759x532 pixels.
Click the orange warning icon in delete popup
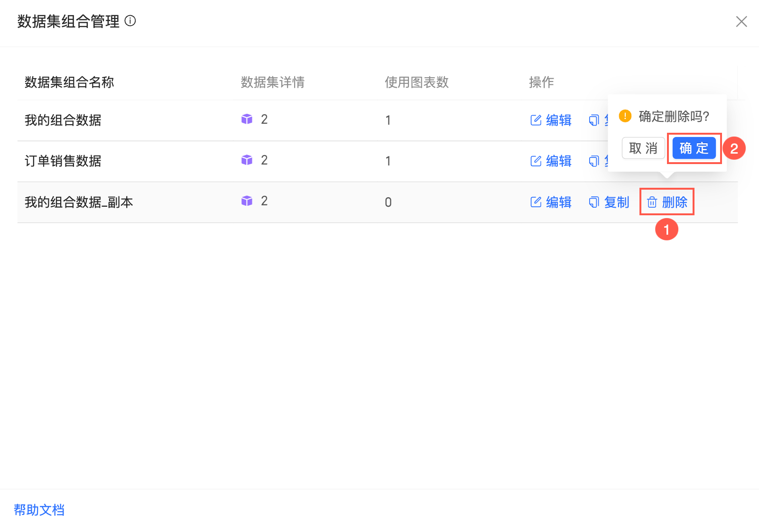(x=625, y=116)
